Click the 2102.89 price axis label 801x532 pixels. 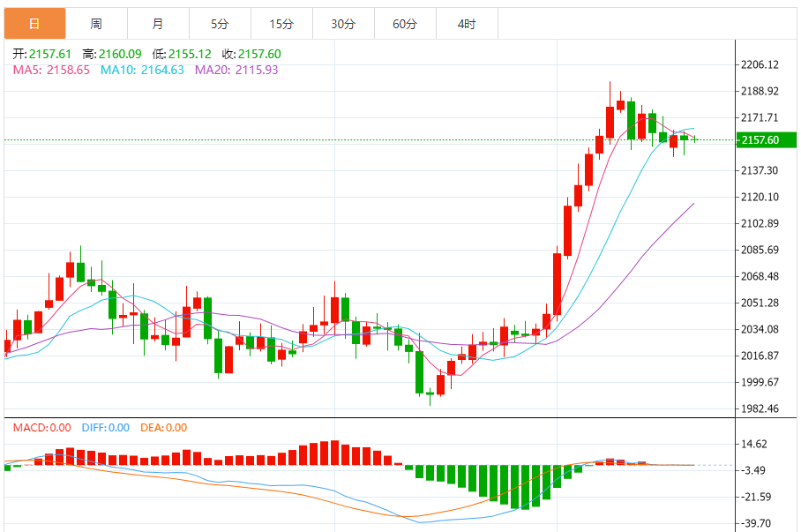point(760,224)
